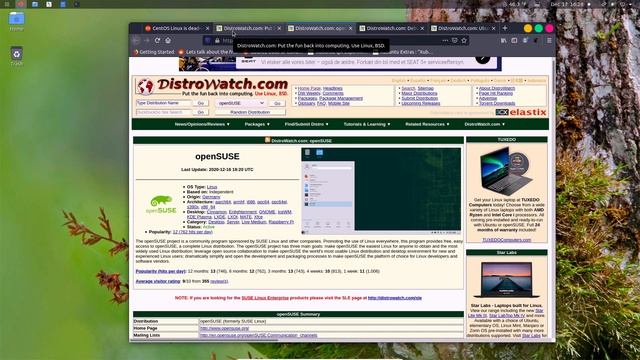This screenshot has width=640, height=360.
Task: Click the TUXEDO laptop advertisement image
Action: pos(507,171)
